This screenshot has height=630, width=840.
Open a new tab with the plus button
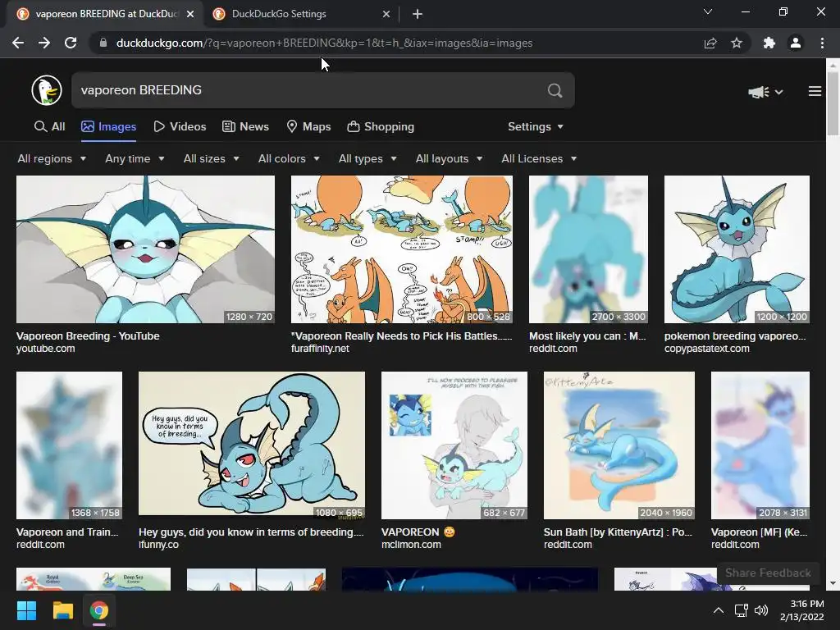418,14
